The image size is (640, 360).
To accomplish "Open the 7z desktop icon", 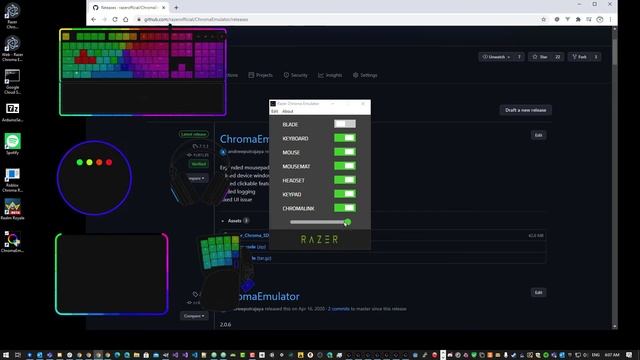I will click(12, 112).
